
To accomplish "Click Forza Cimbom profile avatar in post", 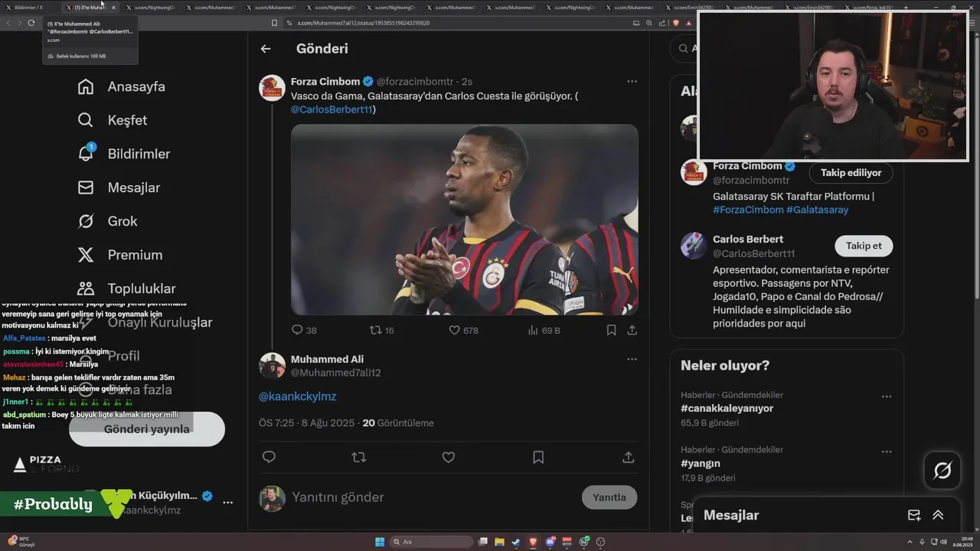I will (x=272, y=88).
